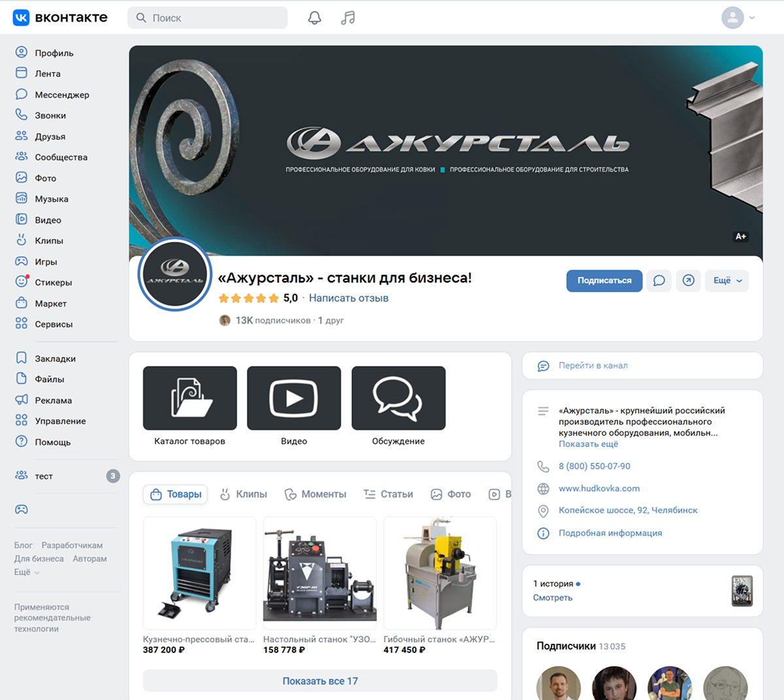The height and width of the screenshot is (700, 784).
Task: Expand Ещё in the sidebar footer
Action: coord(27,572)
